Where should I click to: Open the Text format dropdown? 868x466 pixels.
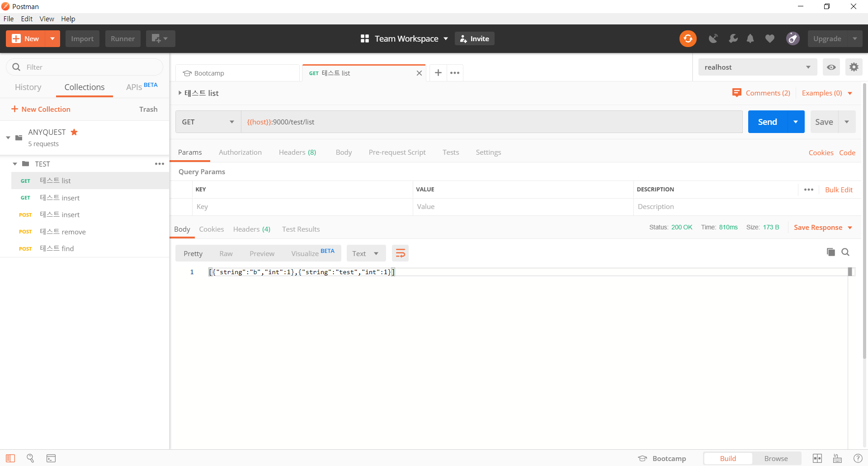point(366,253)
